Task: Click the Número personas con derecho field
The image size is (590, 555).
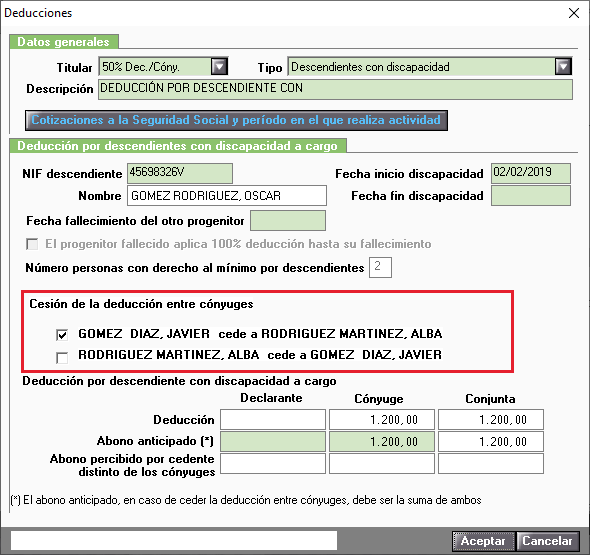Action: click(x=380, y=268)
